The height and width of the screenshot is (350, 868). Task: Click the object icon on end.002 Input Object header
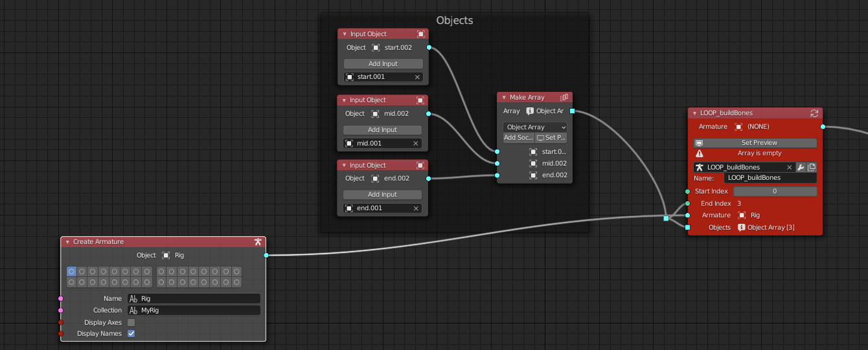coord(420,166)
